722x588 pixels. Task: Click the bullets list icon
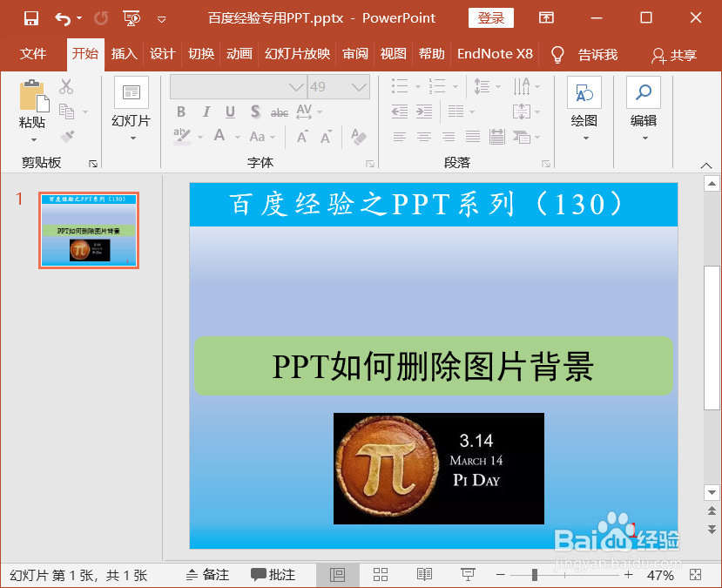click(398, 85)
